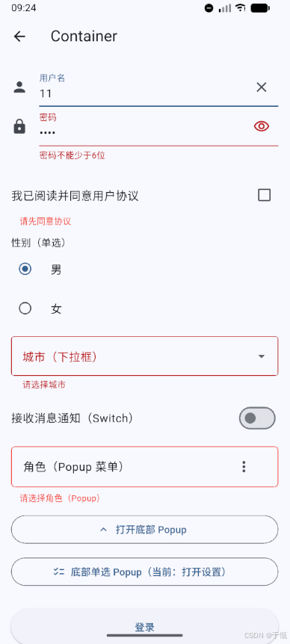Screen dimensions: 290x644
Task: Focus the 用户名 input field
Action: coord(158,87)
